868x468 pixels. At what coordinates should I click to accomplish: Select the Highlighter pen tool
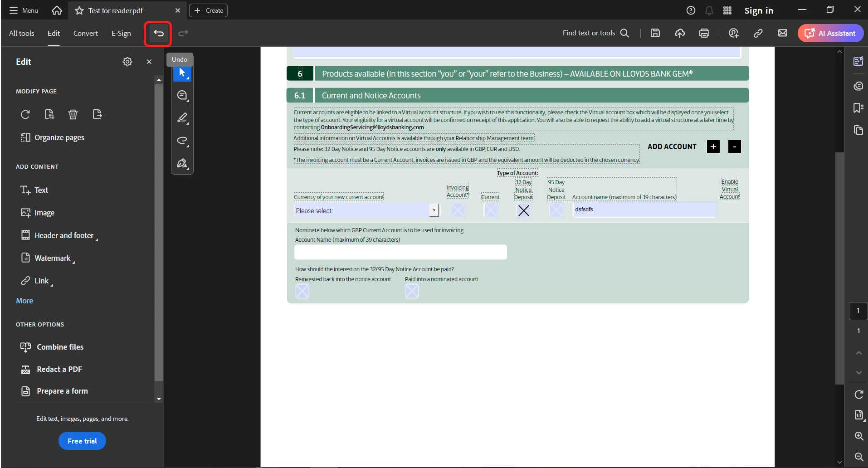tap(182, 118)
